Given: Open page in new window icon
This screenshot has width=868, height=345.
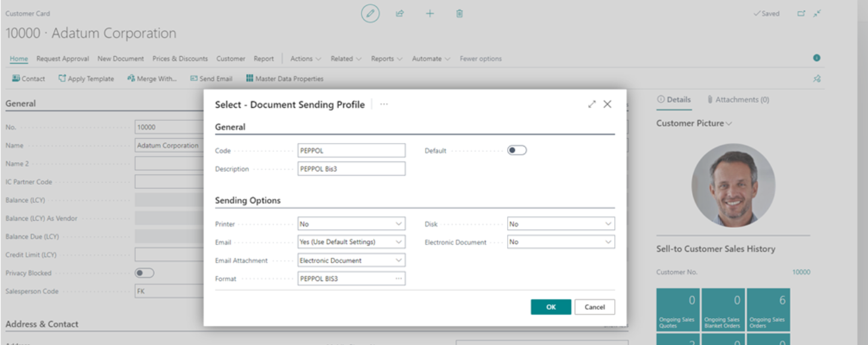Looking at the screenshot, I should (x=802, y=13).
